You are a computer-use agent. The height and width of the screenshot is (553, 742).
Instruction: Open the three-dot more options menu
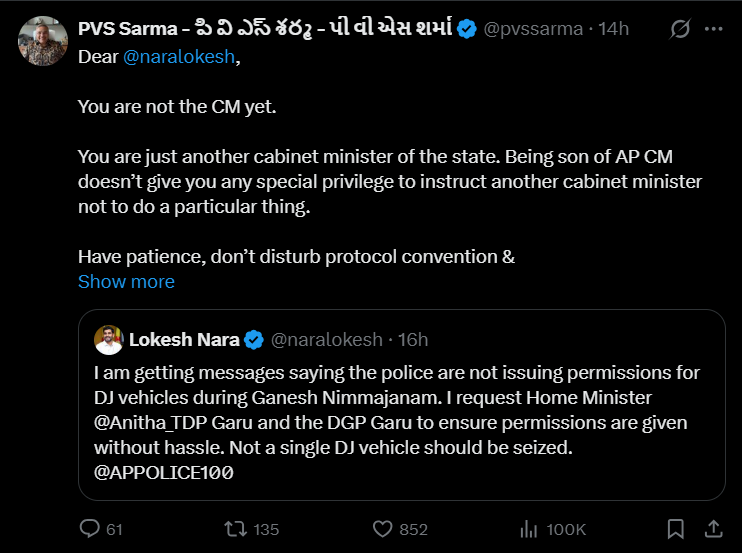pos(713,29)
